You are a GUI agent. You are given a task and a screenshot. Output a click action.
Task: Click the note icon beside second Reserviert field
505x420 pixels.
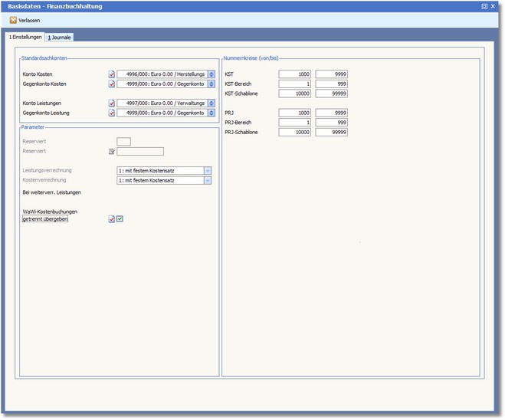[x=112, y=152]
